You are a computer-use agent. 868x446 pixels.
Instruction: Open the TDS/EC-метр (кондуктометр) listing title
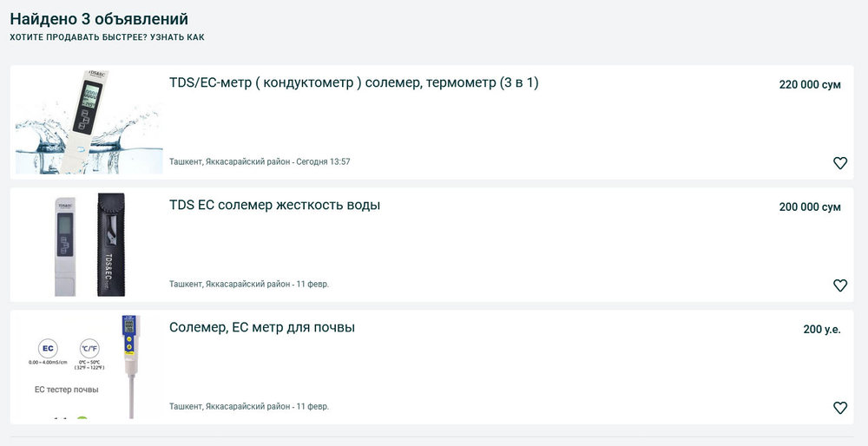pyautogui.click(x=354, y=83)
